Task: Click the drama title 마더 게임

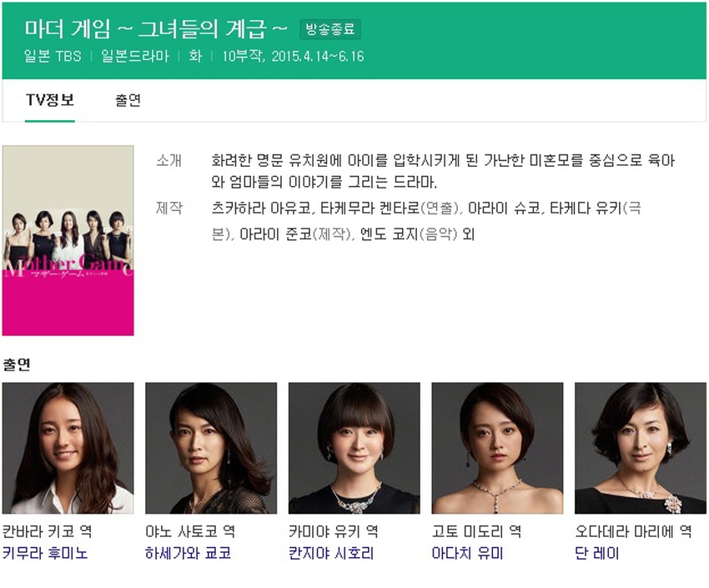Action: 68,29
